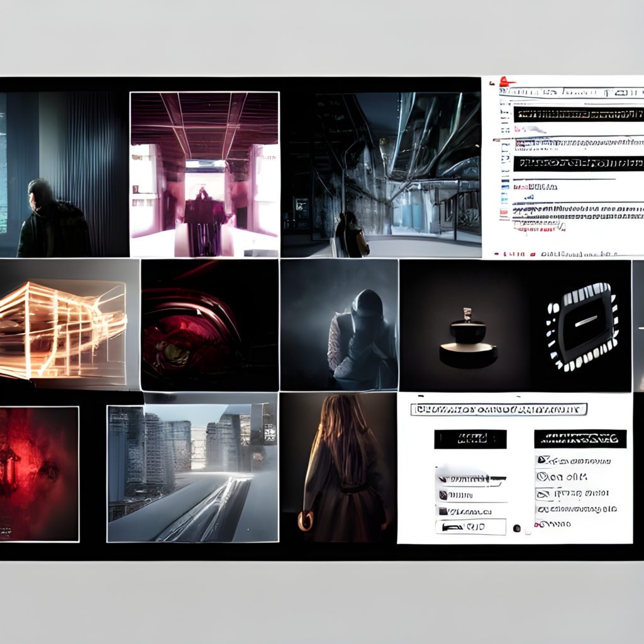The height and width of the screenshot is (644, 644).
Task: Click the dark square icon of the third left-list item
Action: pyautogui.click(x=443, y=511)
